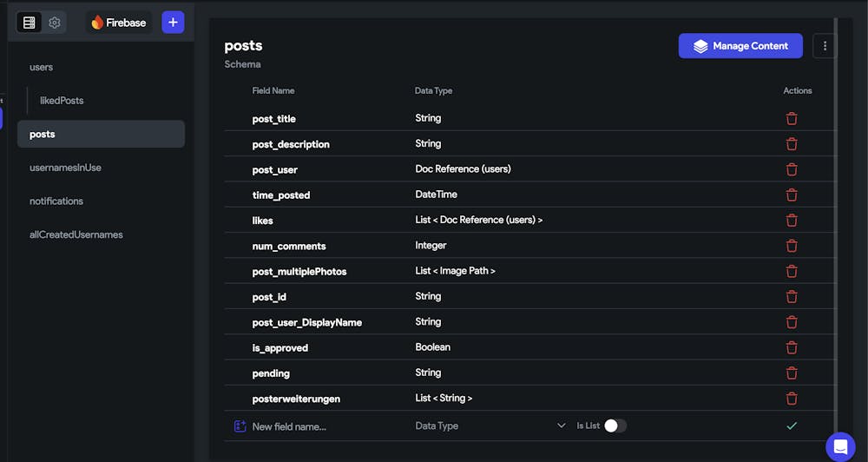Viewport: 868px width, 462px height.
Task: Open the database settings gear icon
Action: tap(54, 23)
